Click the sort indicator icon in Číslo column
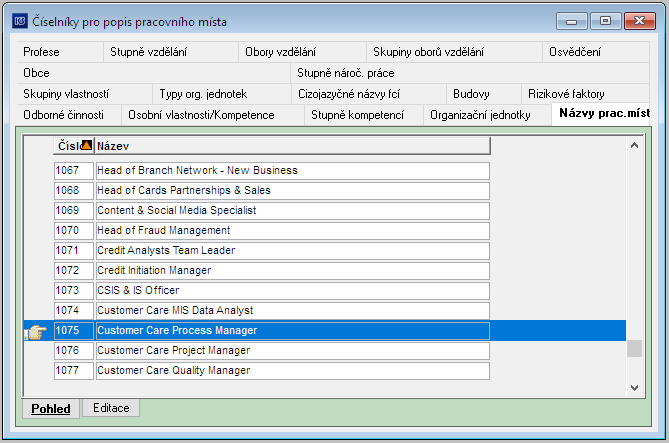 click(87, 145)
